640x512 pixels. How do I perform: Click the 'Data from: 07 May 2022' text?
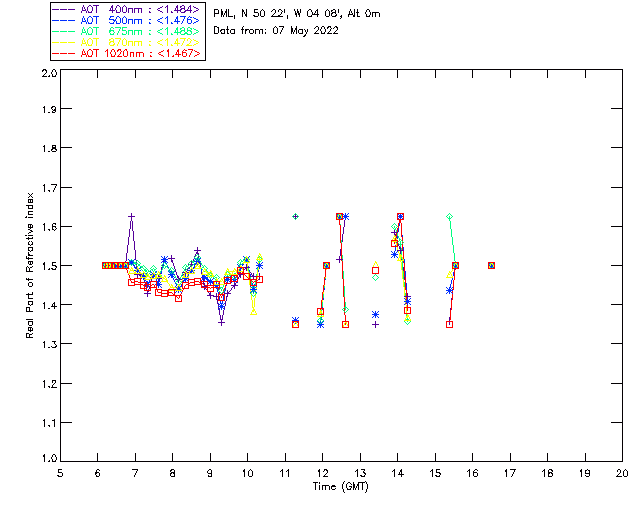276,30
